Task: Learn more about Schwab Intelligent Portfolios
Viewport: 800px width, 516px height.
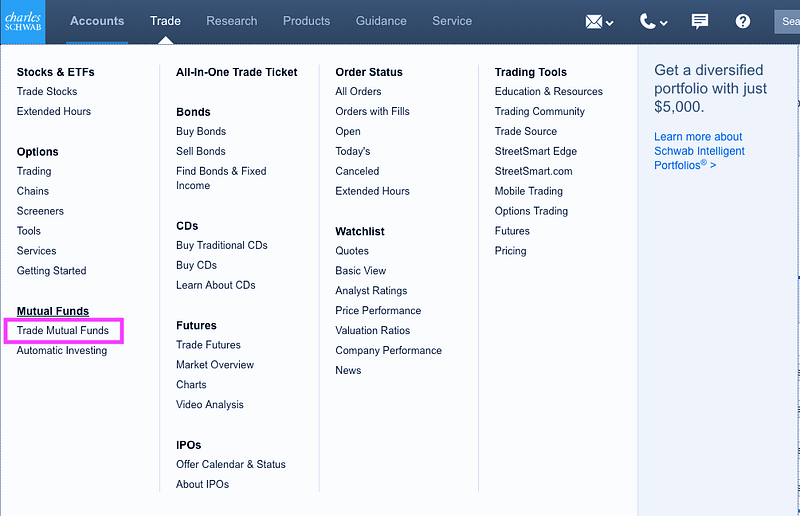Action: click(699, 151)
